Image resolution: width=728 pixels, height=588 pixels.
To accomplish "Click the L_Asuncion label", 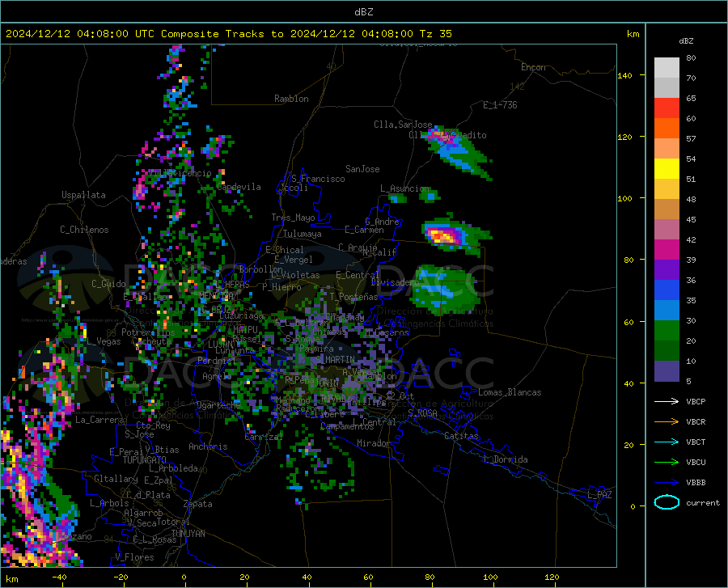I will pos(405,188).
